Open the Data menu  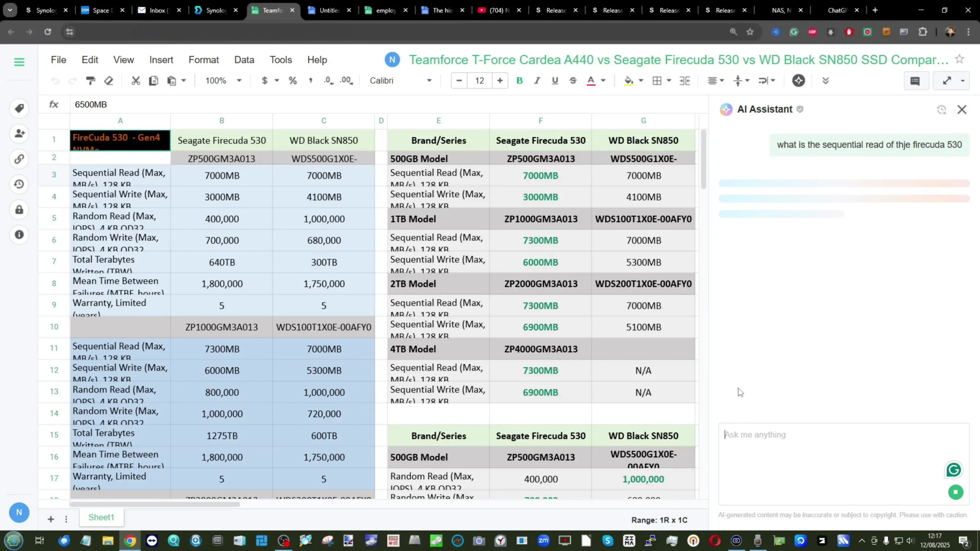[x=244, y=60]
